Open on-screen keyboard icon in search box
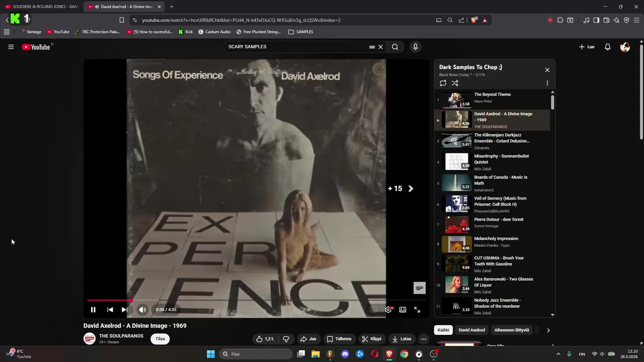Screen dimensions: 644x362 (x=372, y=47)
